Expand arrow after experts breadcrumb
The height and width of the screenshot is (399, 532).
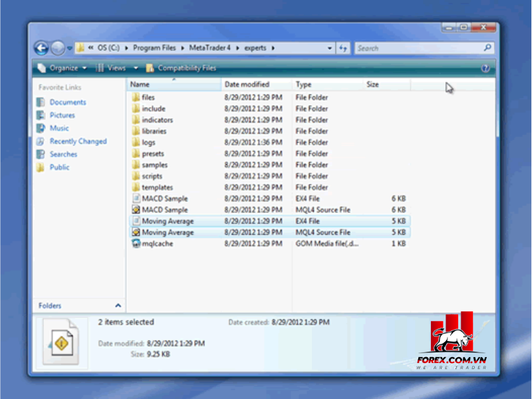tap(273, 48)
